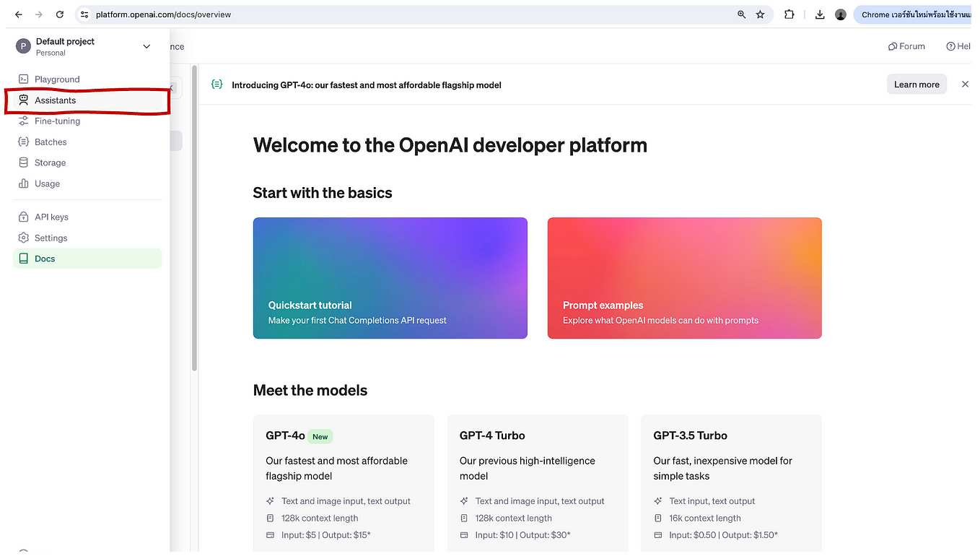
Task: Open Chrome downloads icon
Action: click(x=820, y=14)
